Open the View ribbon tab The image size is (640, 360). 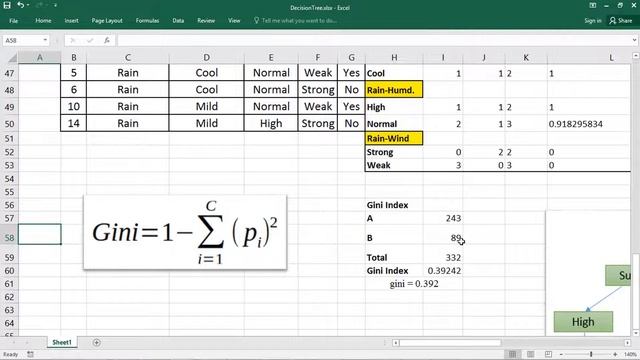(x=234, y=20)
